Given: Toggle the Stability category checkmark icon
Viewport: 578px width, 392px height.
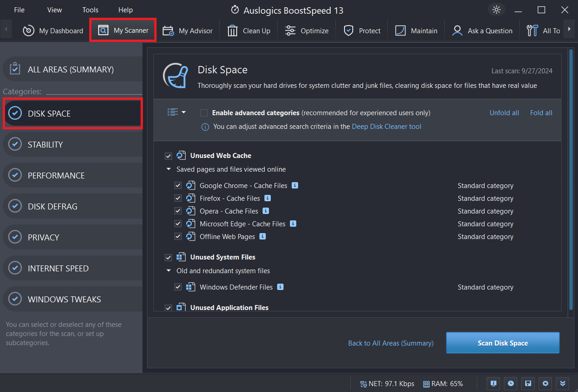Looking at the screenshot, I should click(15, 144).
